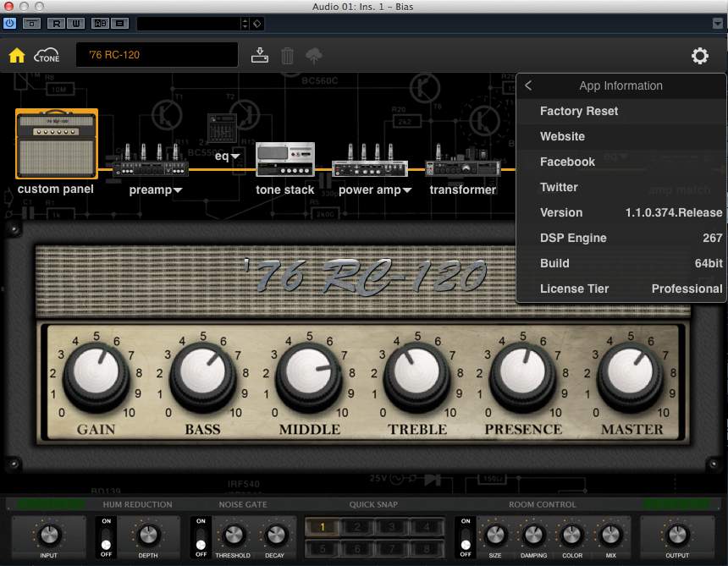The image size is (728, 566).
Task: Select the custom panel amp thumbnail
Action: click(57, 144)
